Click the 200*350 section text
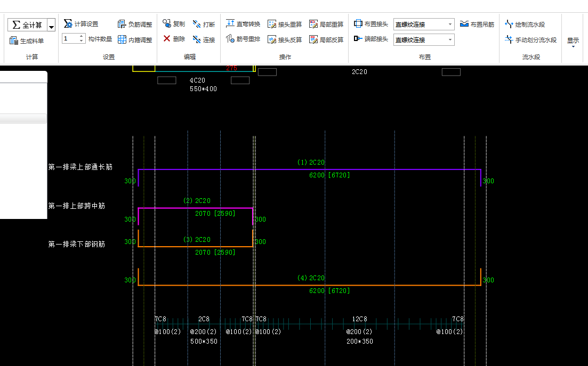This screenshot has width=588, height=366. click(x=360, y=341)
